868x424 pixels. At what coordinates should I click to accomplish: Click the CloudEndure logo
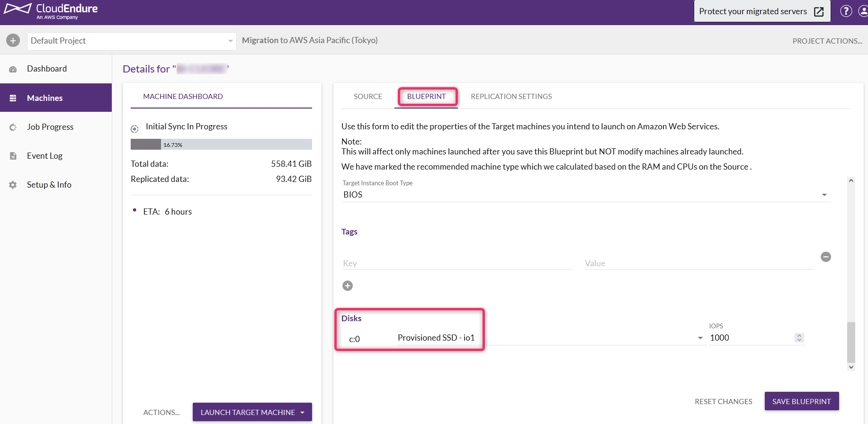point(51,11)
